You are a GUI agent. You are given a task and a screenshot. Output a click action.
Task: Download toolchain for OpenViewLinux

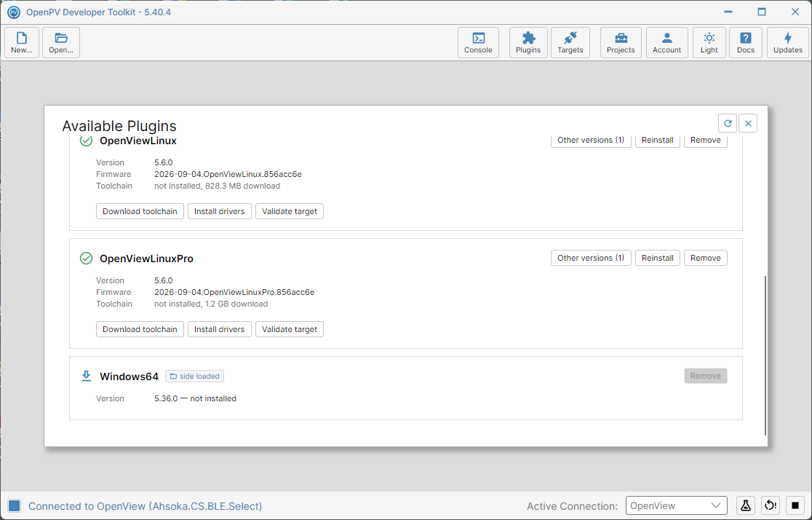point(140,211)
